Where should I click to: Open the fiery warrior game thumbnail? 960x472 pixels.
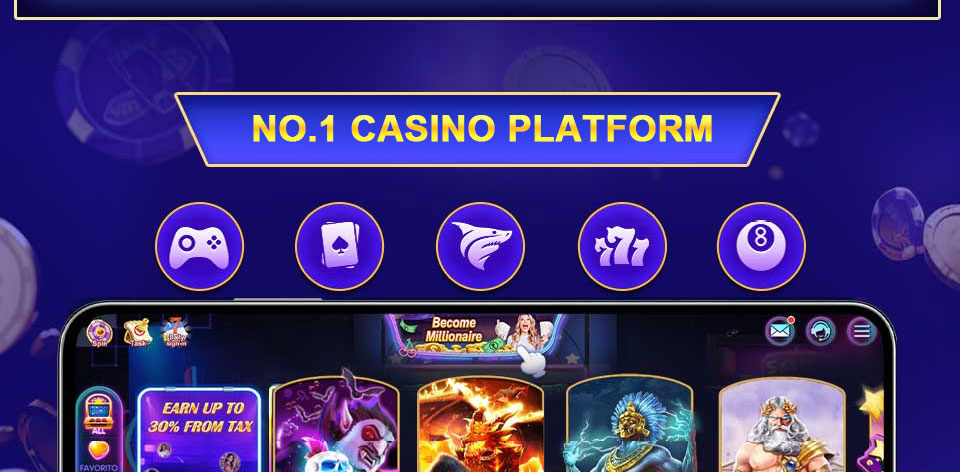coord(481,425)
